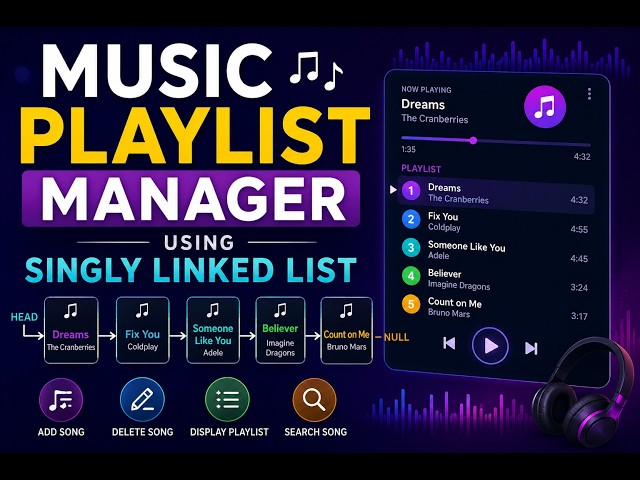640x480 pixels.
Task: Click the 1:35 elapsed time
Action: point(408,149)
